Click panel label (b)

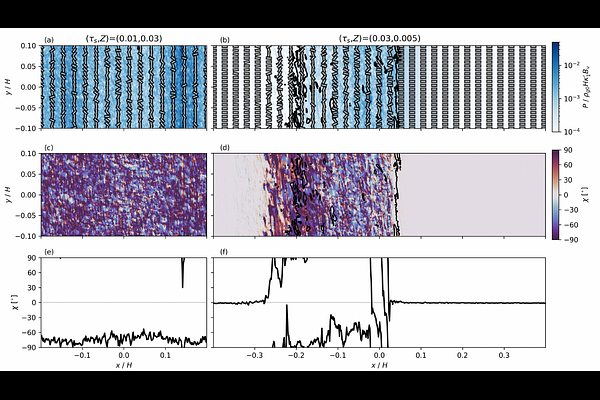click(x=224, y=41)
